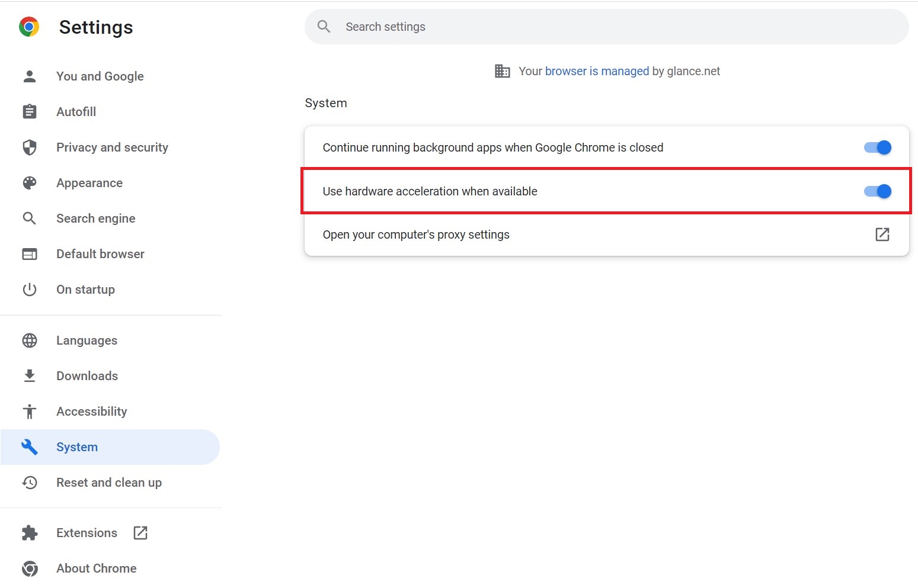The height and width of the screenshot is (588, 918).
Task: Click the managed-browser building icon
Action: (502, 71)
